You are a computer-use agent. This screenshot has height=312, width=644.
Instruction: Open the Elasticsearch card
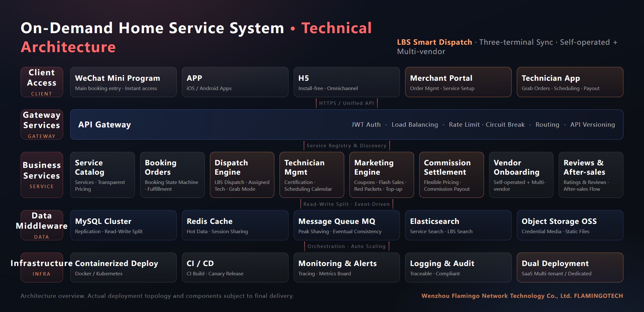point(458,225)
